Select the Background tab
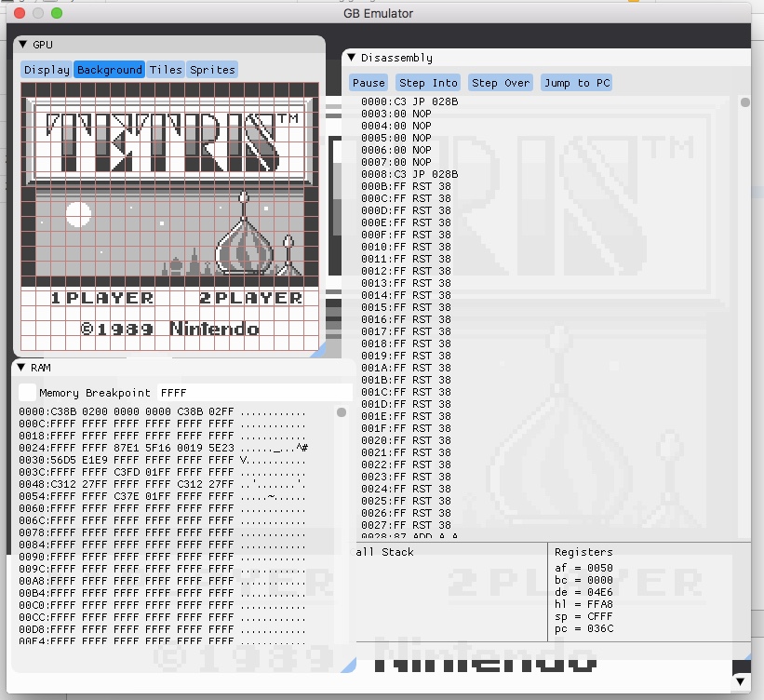 click(x=110, y=70)
